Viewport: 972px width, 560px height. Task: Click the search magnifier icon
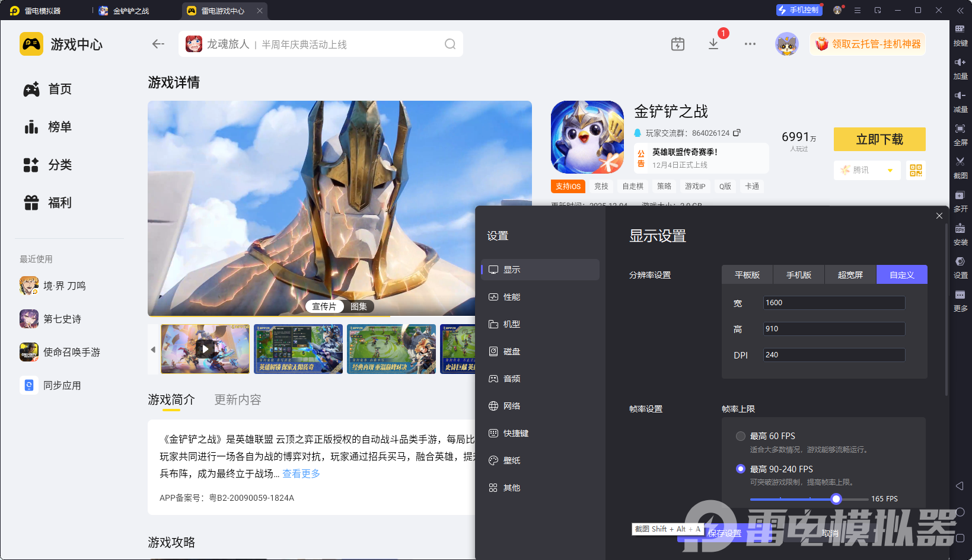[450, 44]
